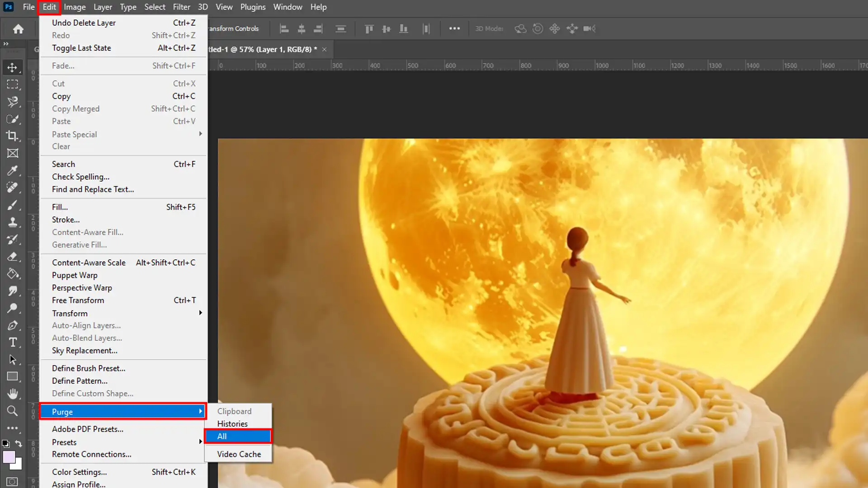Choose Color Settings...
868x488 pixels.
click(123, 472)
